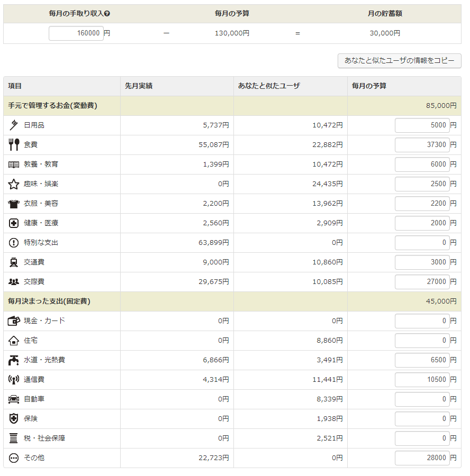Viewport: 470px width, 476px height.
Task: Select the 食費 fork and spoon icon
Action: click(12, 144)
